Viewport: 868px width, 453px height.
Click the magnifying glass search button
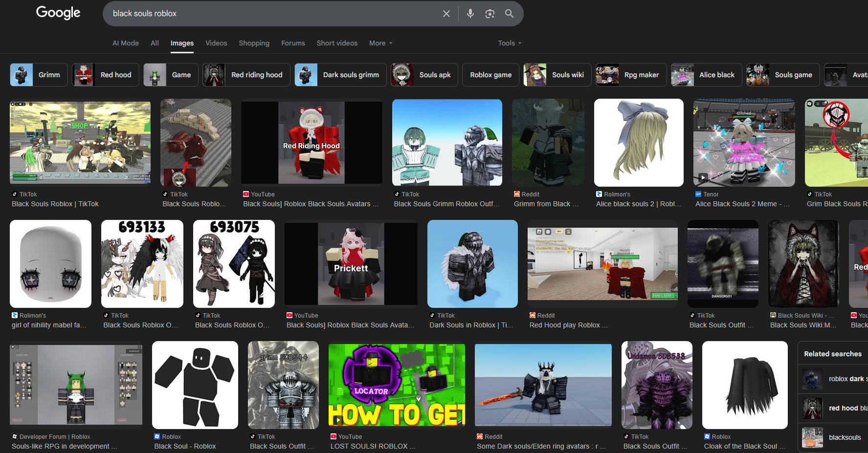point(509,14)
